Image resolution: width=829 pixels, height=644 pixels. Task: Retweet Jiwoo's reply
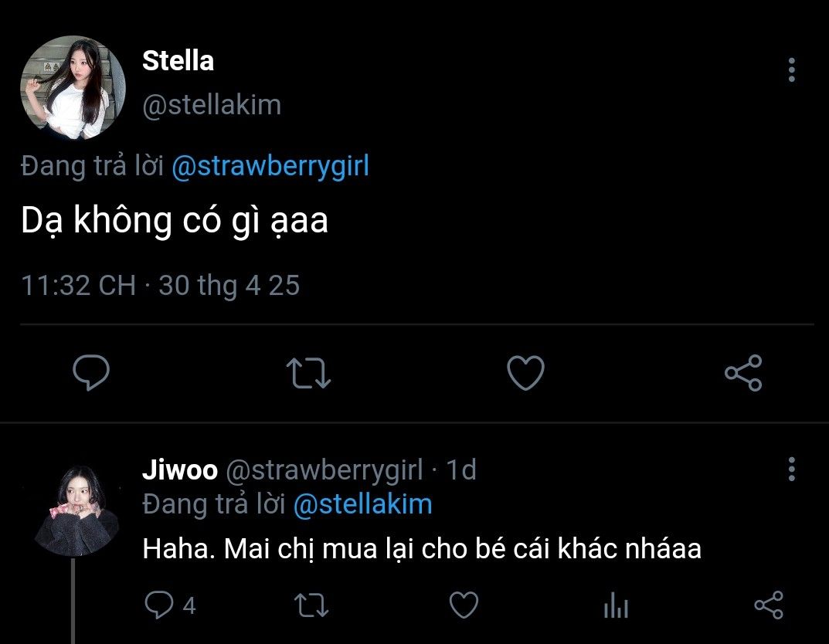click(314, 605)
